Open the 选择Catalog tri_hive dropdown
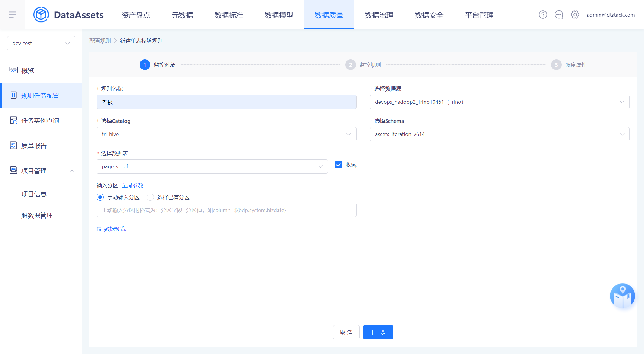 pyautogui.click(x=227, y=134)
